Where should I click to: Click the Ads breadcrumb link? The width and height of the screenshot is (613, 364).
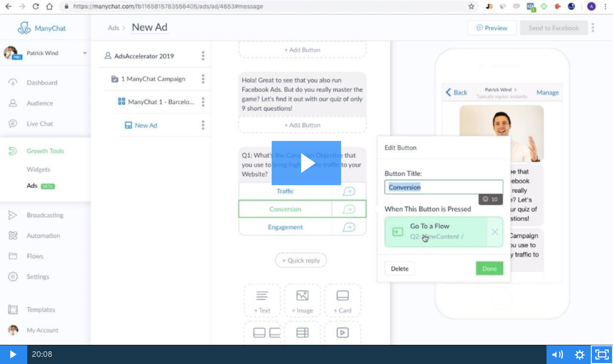point(113,28)
